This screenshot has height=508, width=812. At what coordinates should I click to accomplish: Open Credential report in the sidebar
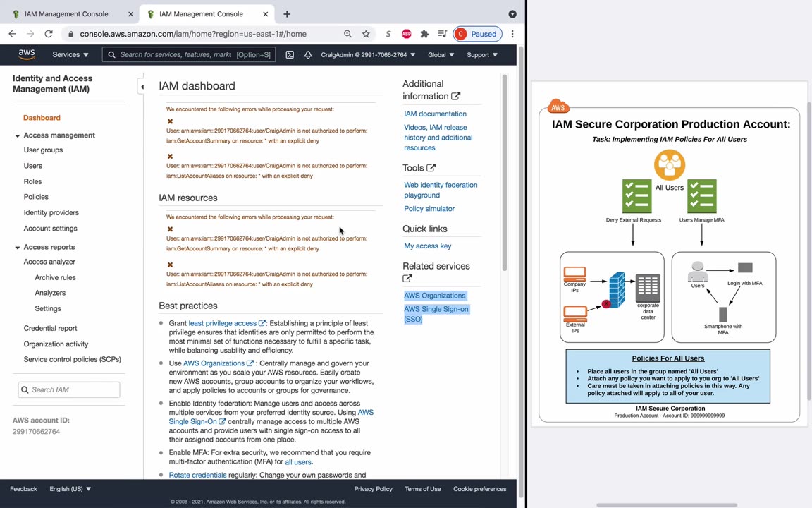pyautogui.click(x=50, y=328)
